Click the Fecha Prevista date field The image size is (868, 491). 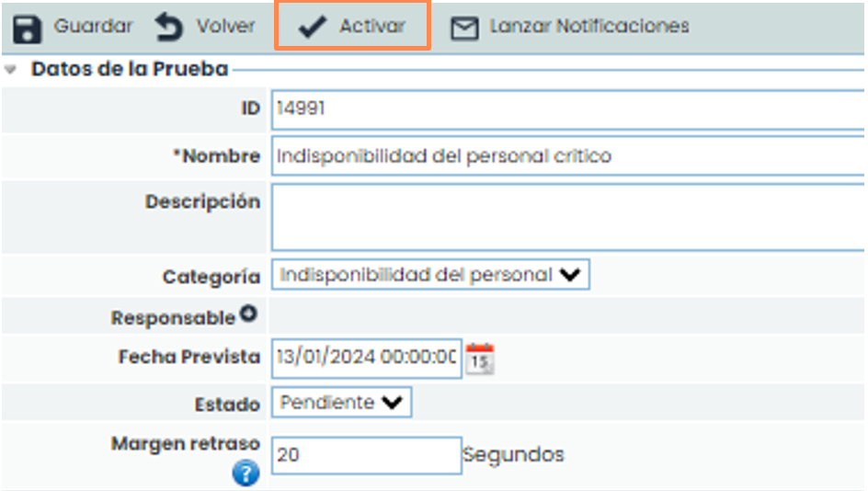[365, 357]
